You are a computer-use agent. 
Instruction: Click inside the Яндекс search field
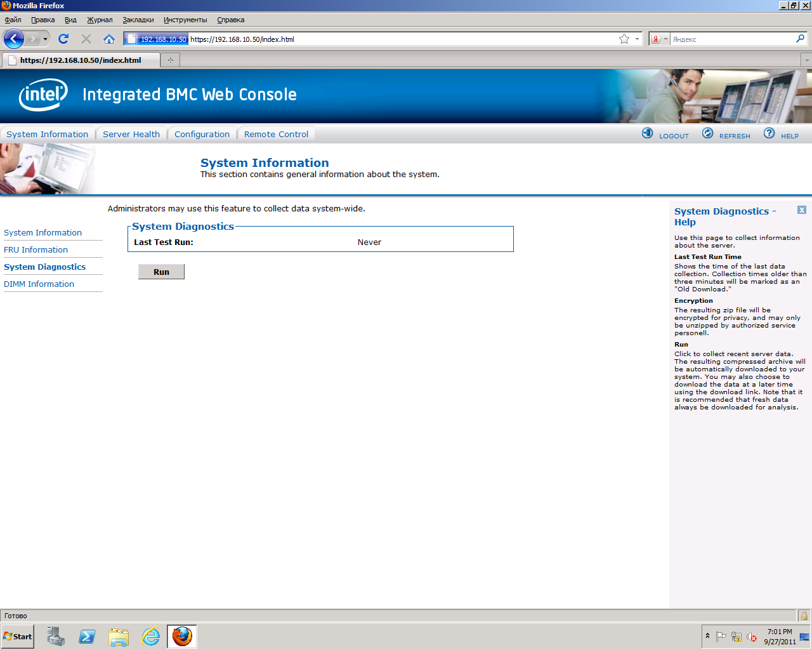[x=730, y=39]
